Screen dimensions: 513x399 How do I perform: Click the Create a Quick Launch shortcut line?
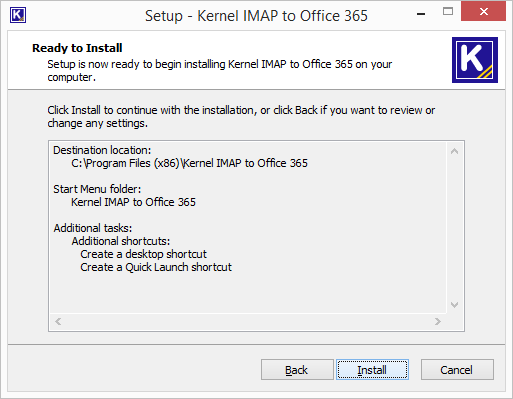tap(156, 267)
